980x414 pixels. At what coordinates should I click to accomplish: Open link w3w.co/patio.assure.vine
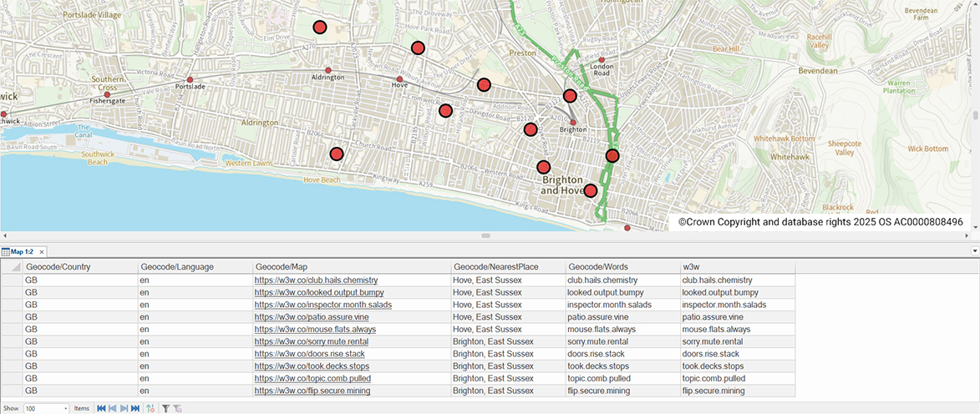(x=312, y=317)
